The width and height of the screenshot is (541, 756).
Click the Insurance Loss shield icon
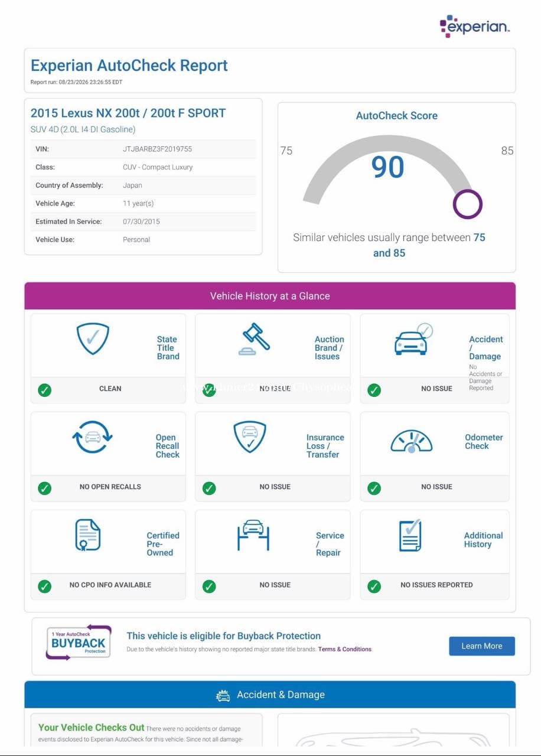(x=250, y=437)
